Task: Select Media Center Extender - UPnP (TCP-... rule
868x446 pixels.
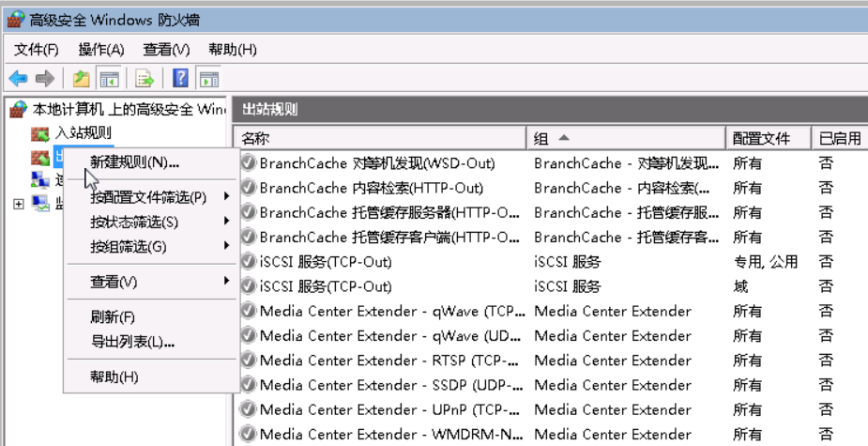Action: click(390, 409)
